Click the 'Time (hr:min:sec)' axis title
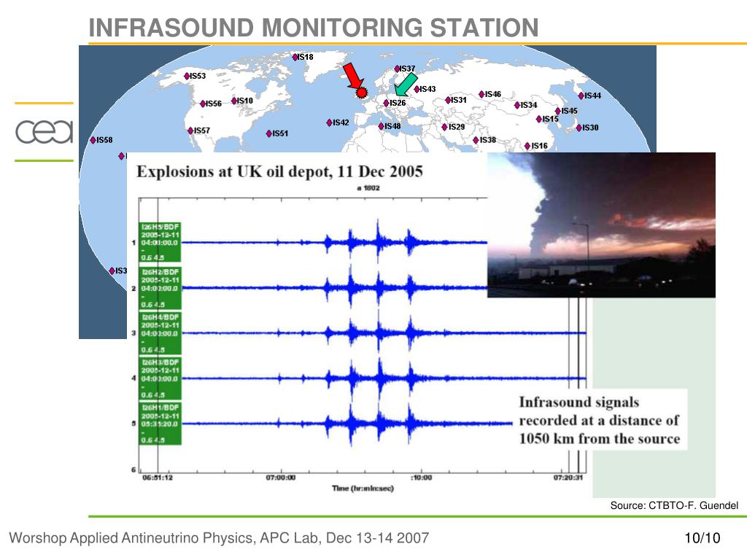This screenshot has width=747, height=560. (x=363, y=488)
